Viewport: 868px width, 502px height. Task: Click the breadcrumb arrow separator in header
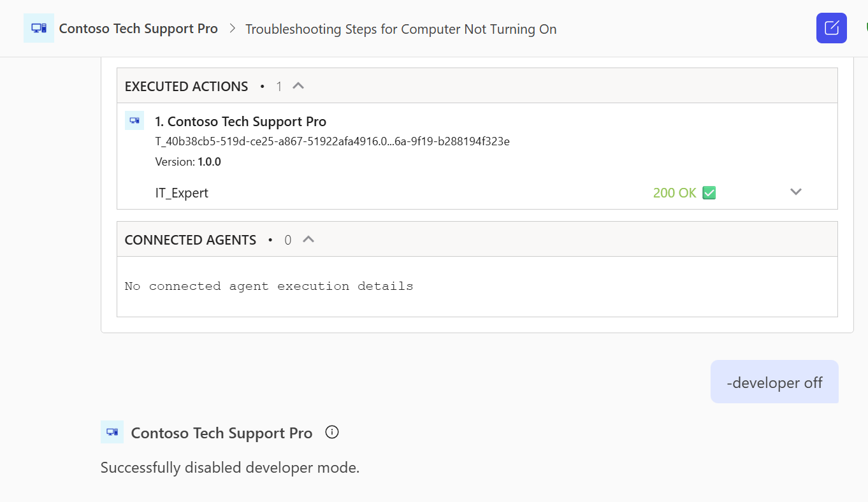click(x=232, y=29)
